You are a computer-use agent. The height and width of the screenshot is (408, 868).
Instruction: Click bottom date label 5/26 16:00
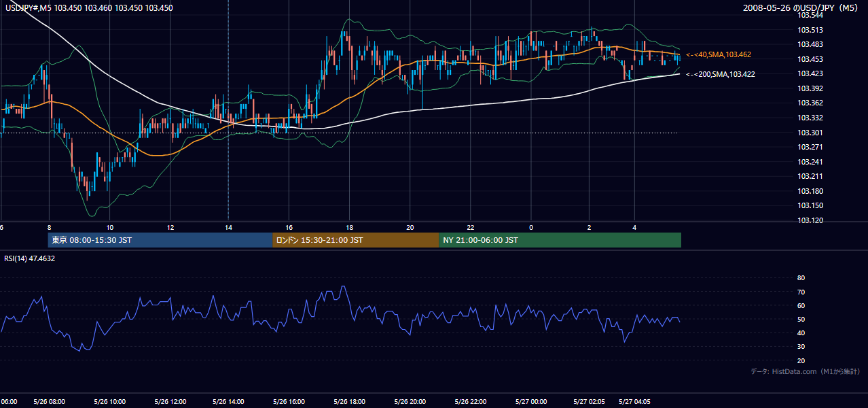pos(289,401)
